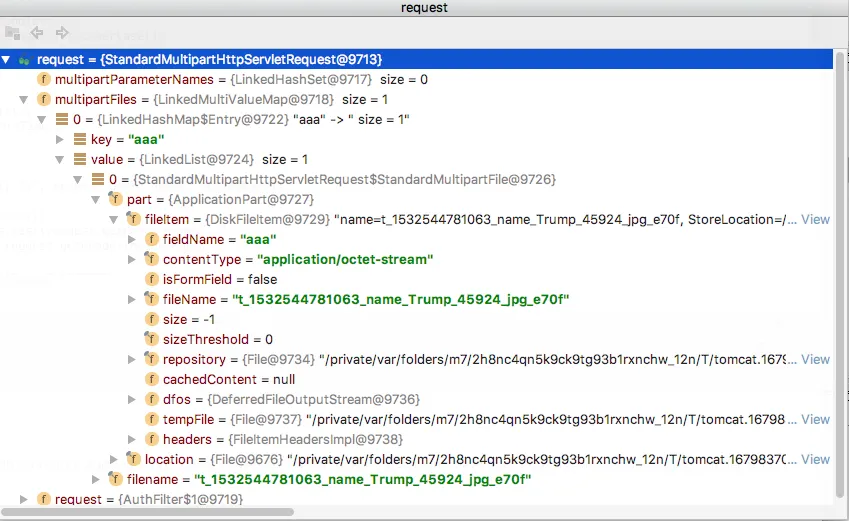Select the sizeThreshold = 0 row
Screen dimensions: 849x521
[218, 340]
